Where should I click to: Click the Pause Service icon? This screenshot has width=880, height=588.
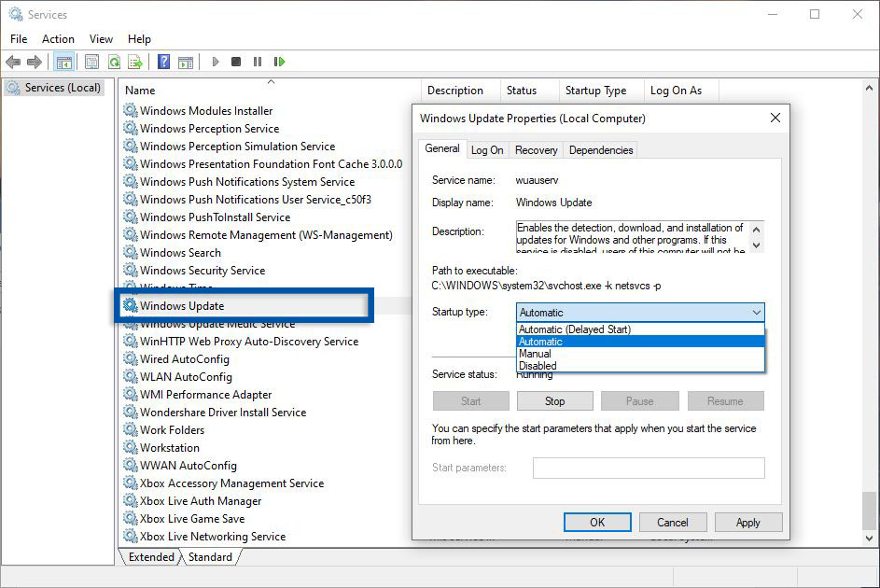[258, 62]
